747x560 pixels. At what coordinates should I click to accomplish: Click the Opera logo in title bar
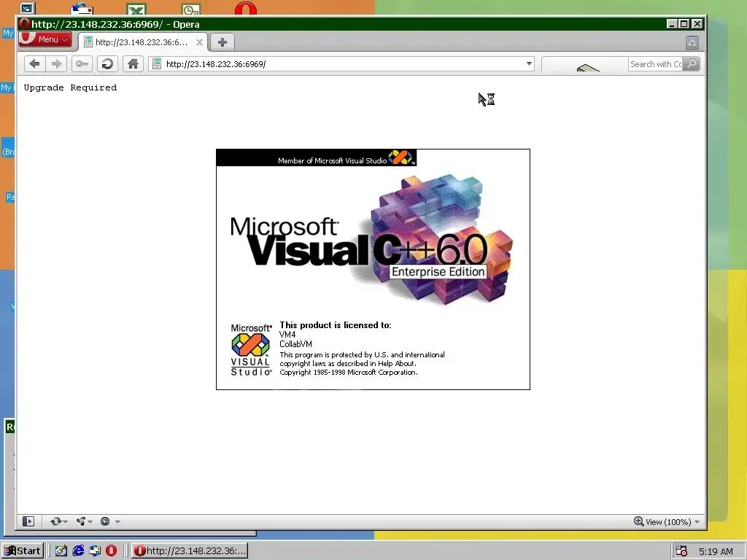(25, 24)
